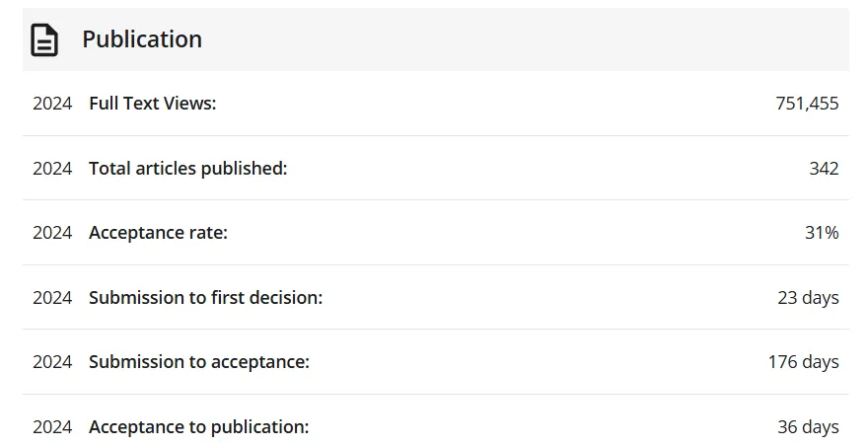Click the Submission to acceptance label

pos(199,362)
